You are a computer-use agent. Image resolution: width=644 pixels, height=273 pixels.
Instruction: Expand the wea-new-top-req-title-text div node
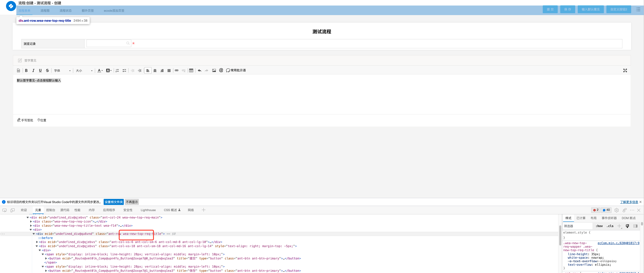click(31, 226)
